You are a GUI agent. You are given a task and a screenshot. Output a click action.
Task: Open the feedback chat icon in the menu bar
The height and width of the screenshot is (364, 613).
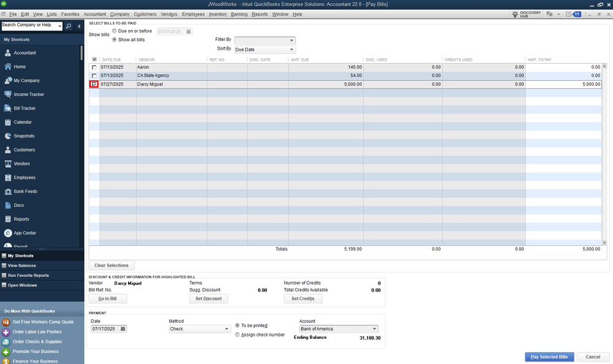click(x=550, y=14)
